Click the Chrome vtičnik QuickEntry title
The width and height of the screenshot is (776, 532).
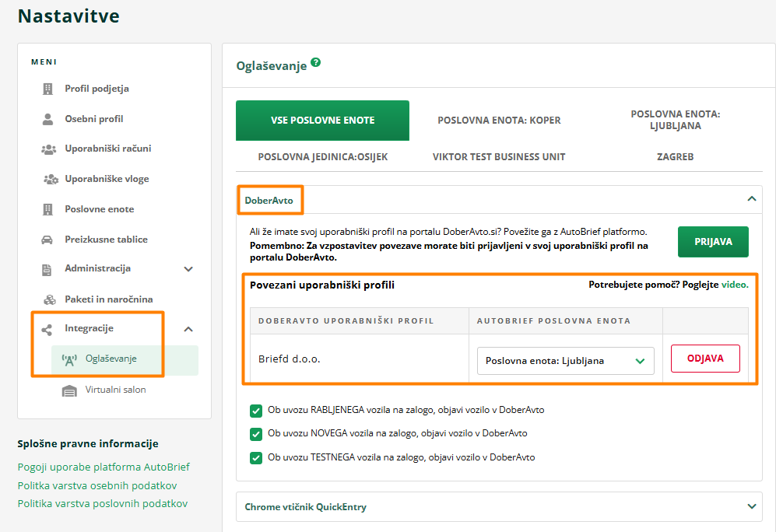pyautogui.click(x=305, y=507)
